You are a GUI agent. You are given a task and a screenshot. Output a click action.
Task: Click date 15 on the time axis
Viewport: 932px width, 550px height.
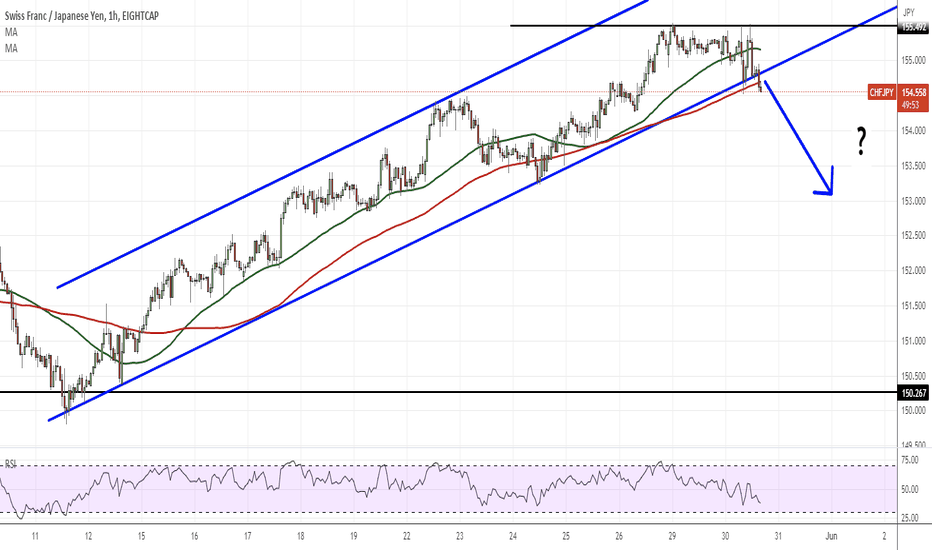coord(141,536)
